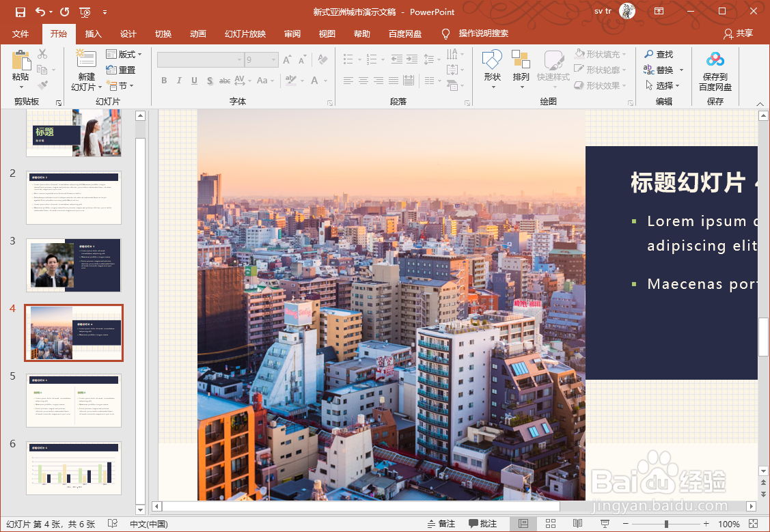Redo the last action
Viewport: 770px width, 532px height.
point(64,12)
